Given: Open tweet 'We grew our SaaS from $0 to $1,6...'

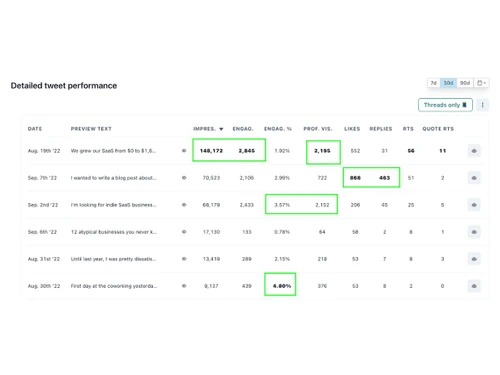Looking at the screenshot, I should coord(113,151).
